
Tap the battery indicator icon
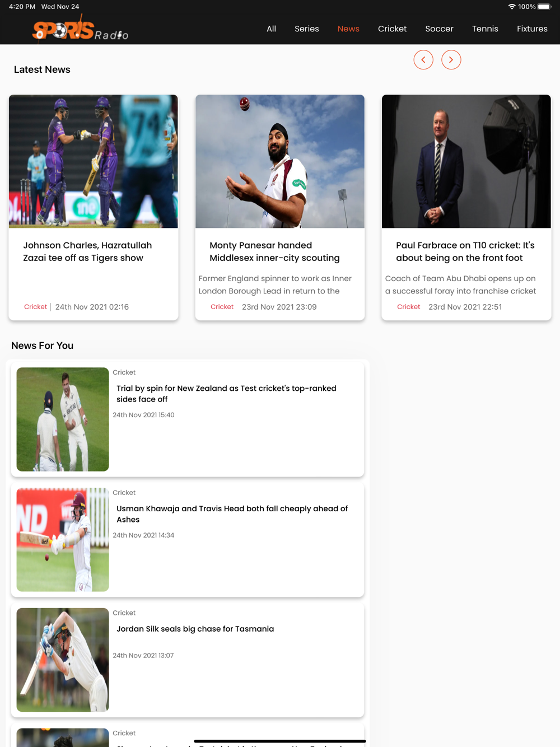pyautogui.click(x=545, y=7)
